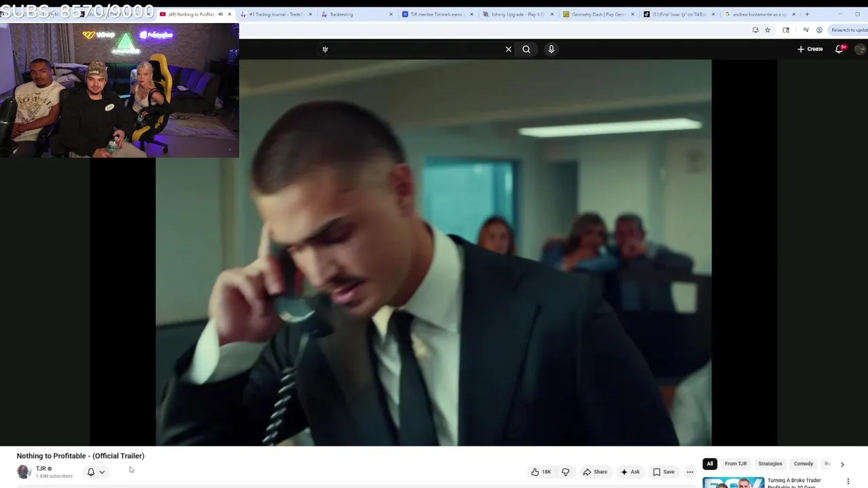Clear the YouTube search box with the X
The width and height of the screenshot is (868, 488).
[x=509, y=49]
